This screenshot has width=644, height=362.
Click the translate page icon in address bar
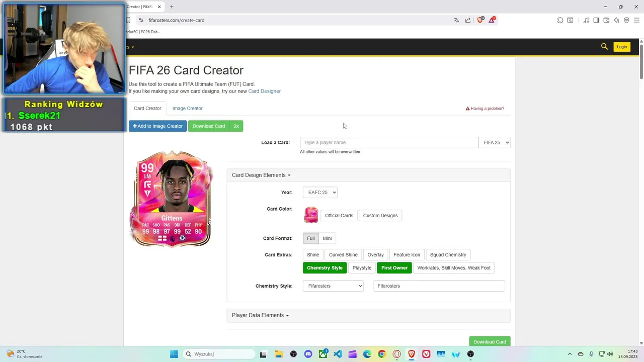(x=456, y=20)
